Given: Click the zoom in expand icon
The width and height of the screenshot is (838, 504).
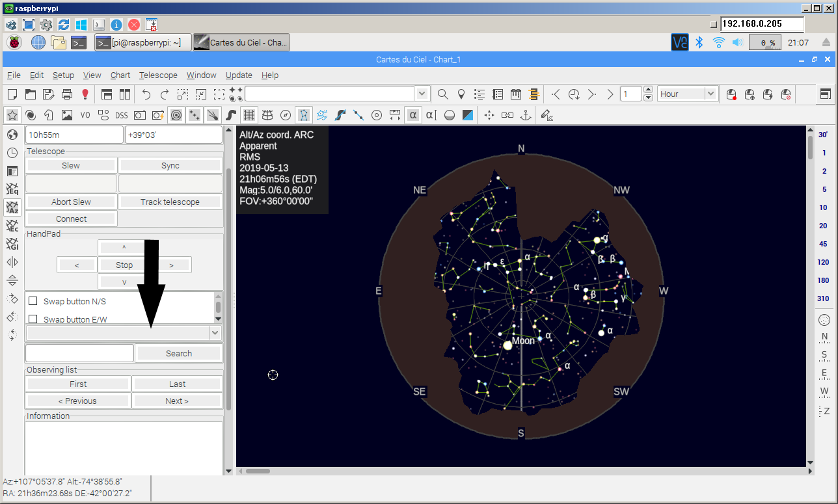Looking at the screenshot, I should (183, 94).
